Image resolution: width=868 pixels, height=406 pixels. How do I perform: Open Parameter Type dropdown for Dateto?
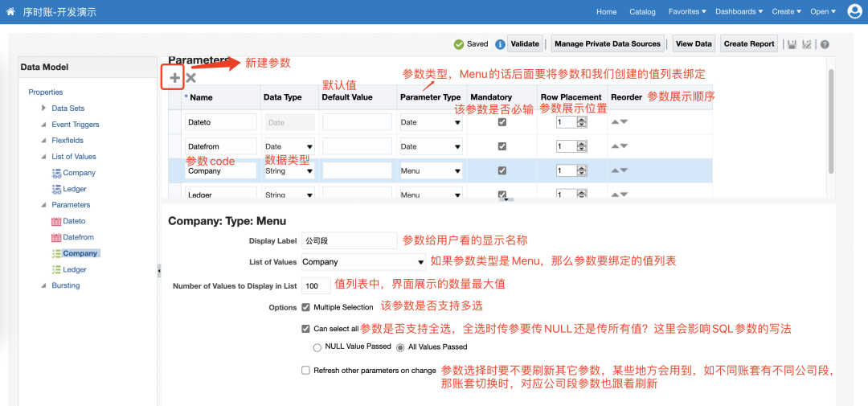tap(432, 122)
